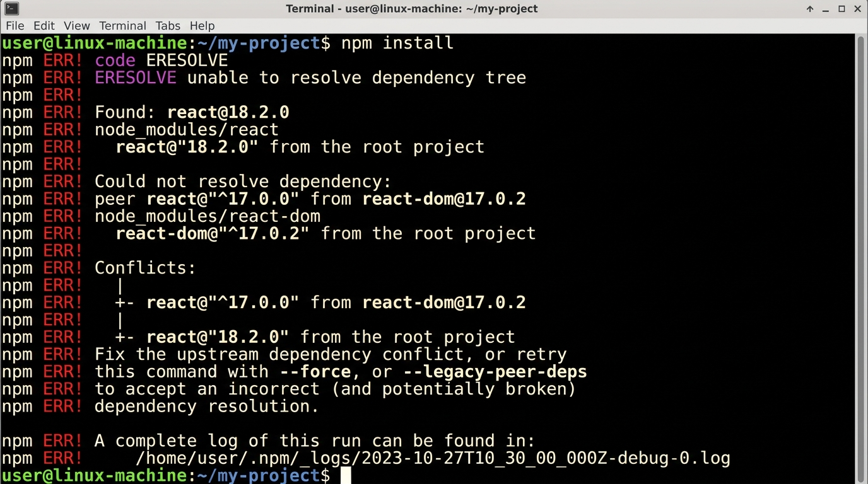868x484 pixels.
Task: Click '+- react@"18.2.0" from the root project'
Action: [x=315, y=337]
